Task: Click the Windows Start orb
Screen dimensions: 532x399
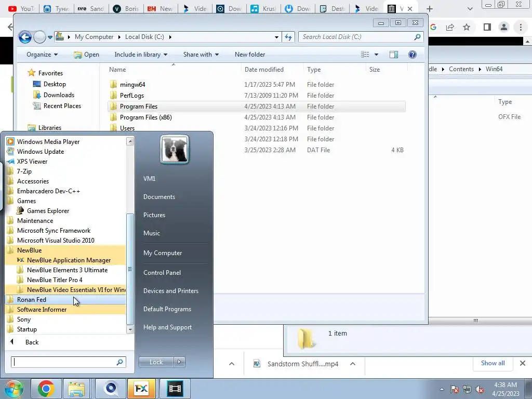Action: point(14,389)
